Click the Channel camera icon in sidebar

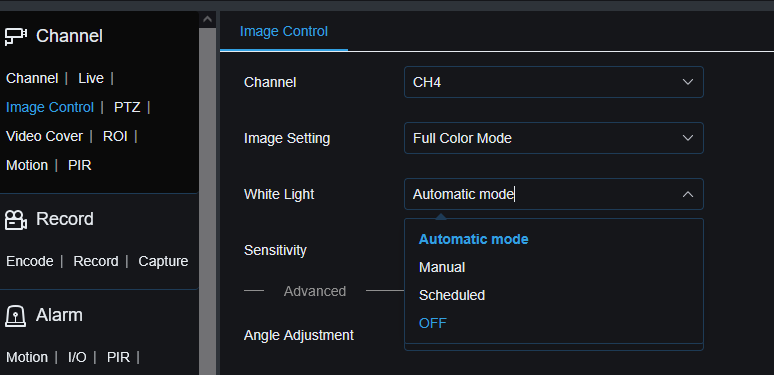16,37
